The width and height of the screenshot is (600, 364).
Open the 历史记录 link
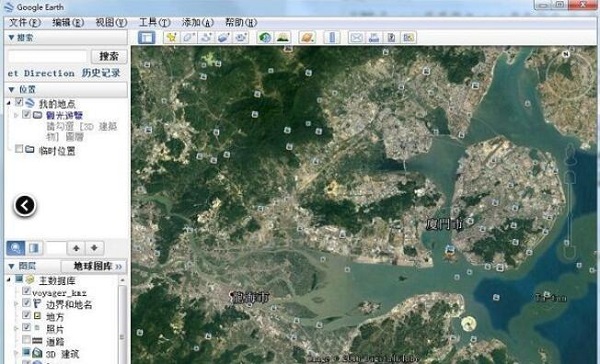(101, 73)
